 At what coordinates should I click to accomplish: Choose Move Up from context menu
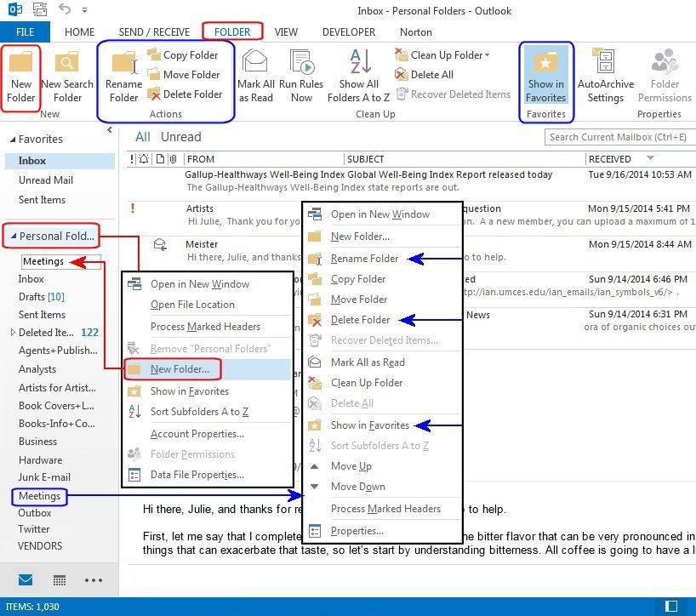(351, 466)
